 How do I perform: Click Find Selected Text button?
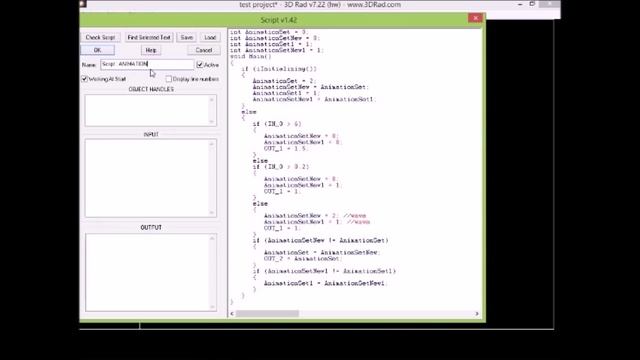pyautogui.click(x=149, y=38)
